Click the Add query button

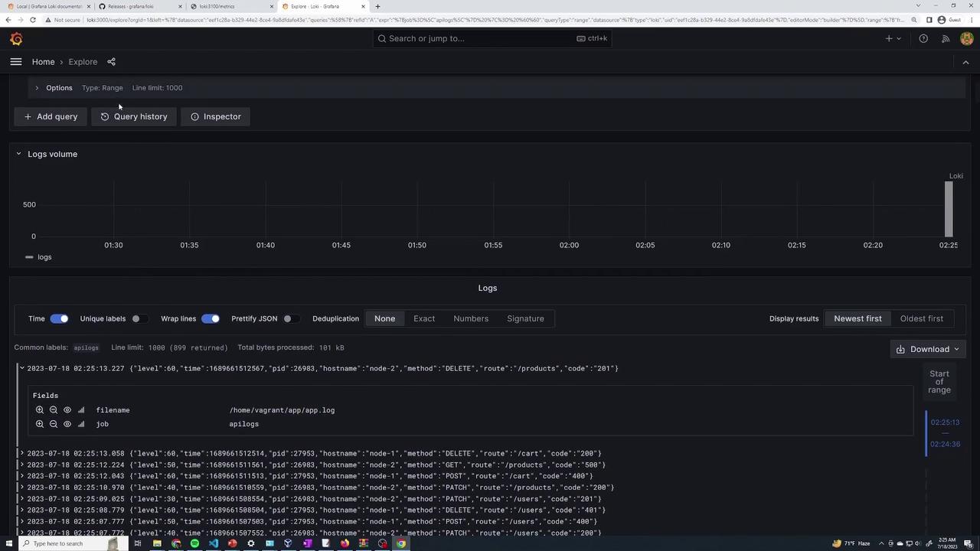click(x=51, y=116)
